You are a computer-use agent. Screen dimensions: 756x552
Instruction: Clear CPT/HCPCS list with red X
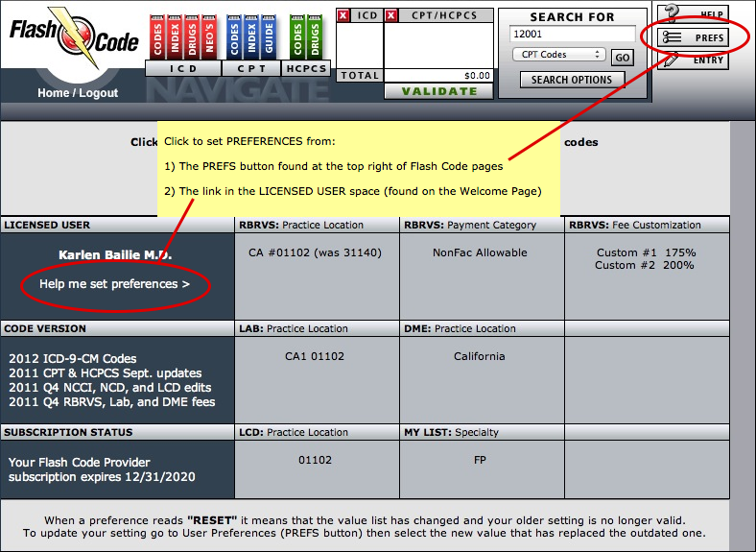(391, 15)
